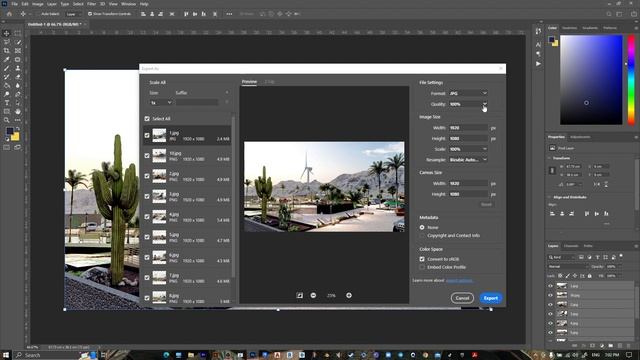Open the export options learn more link
Screen dimensions: 640x360
coord(460,280)
